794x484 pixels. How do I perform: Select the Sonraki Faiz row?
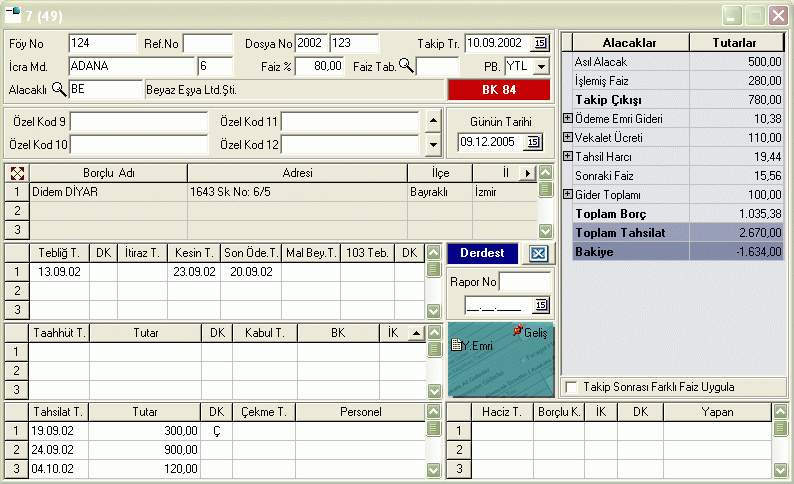pyautogui.click(x=678, y=176)
